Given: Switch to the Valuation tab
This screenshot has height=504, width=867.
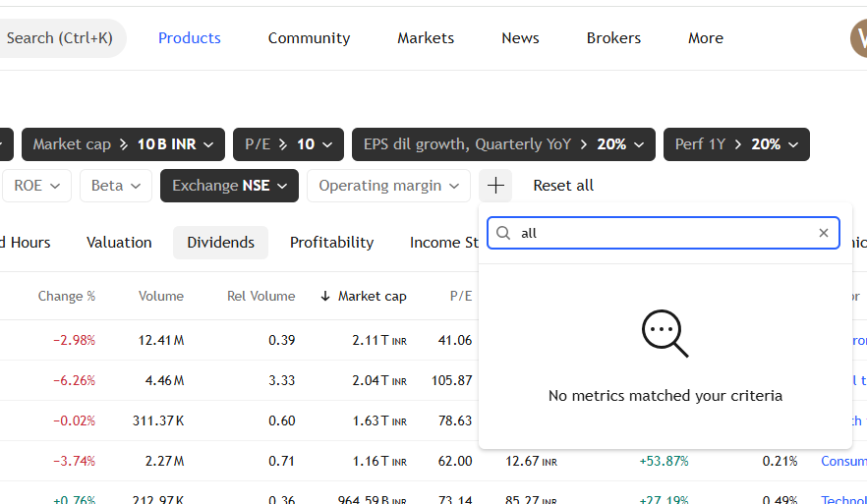Looking at the screenshot, I should (119, 243).
